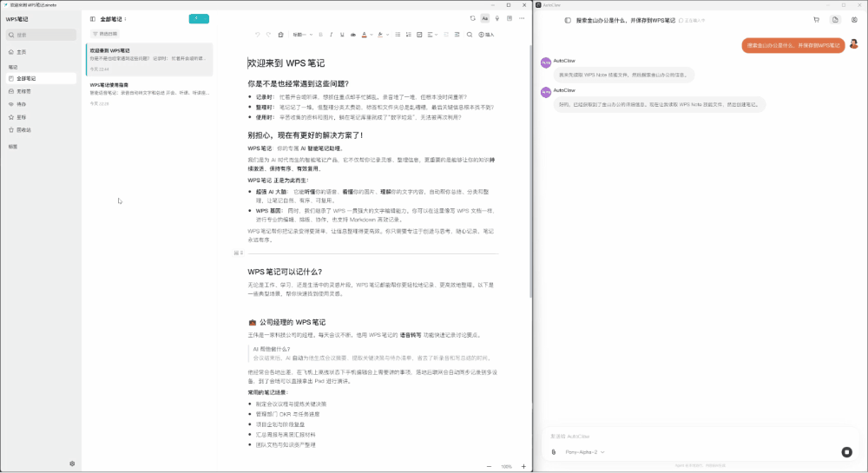
Task: Apply the red font color
Action: point(364,35)
